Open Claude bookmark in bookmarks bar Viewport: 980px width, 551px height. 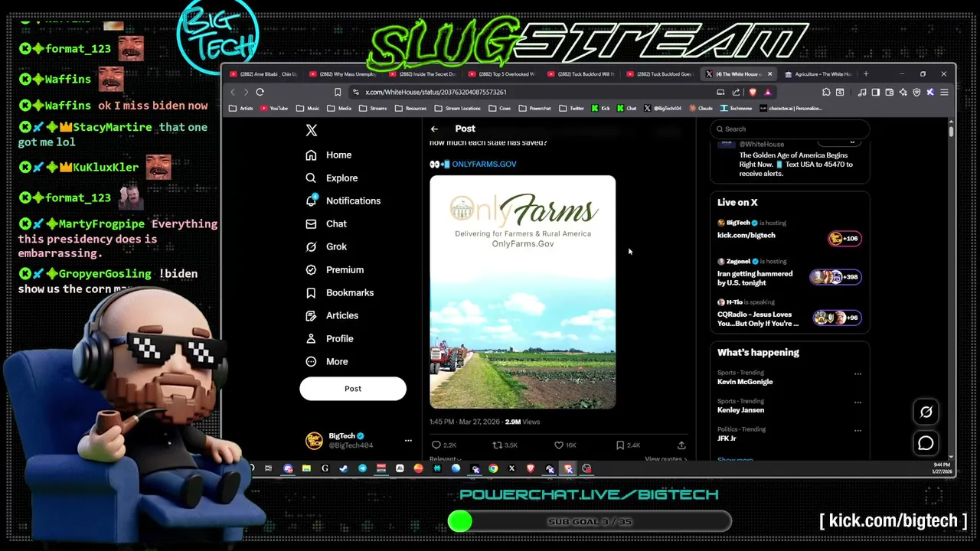(x=700, y=109)
